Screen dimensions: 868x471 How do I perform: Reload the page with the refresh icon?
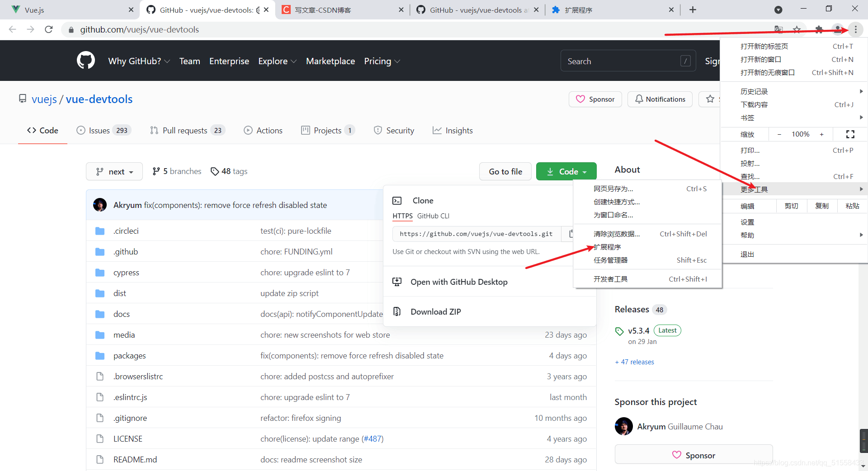49,29
